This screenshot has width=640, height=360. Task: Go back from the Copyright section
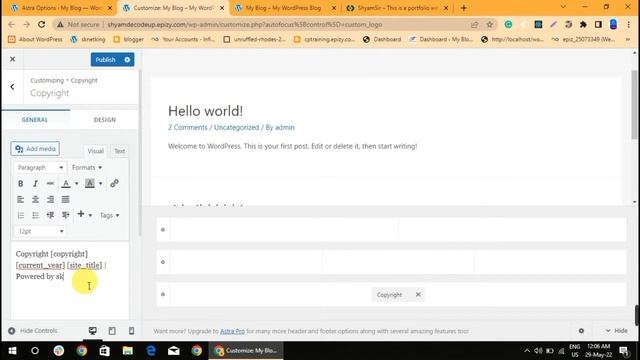pos(12,87)
